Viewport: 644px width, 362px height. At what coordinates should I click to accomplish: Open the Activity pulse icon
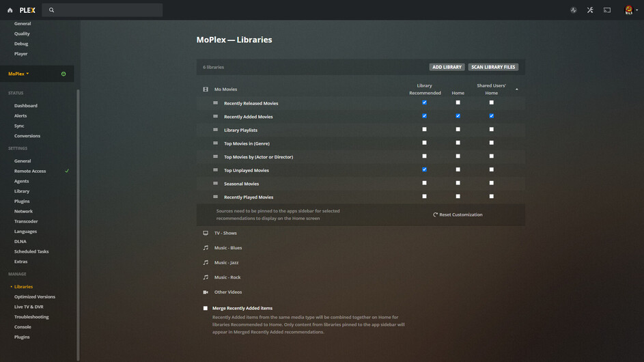(x=574, y=10)
